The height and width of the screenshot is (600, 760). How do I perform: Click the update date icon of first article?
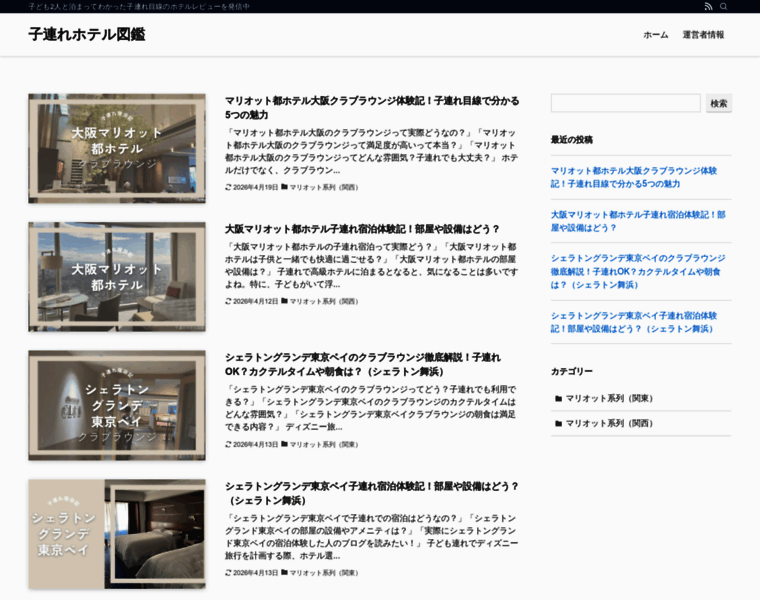pyautogui.click(x=228, y=187)
